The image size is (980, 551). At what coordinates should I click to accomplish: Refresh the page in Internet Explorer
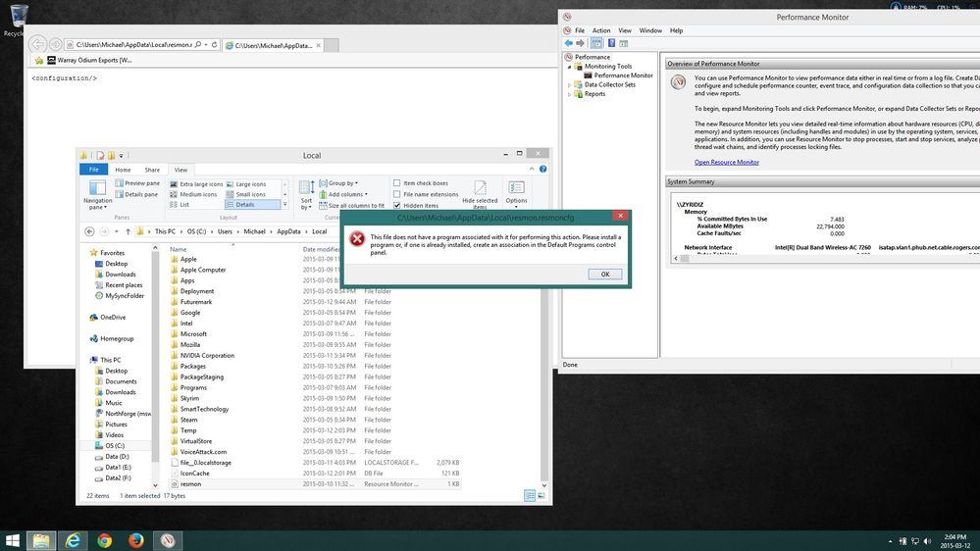pos(215,45)
